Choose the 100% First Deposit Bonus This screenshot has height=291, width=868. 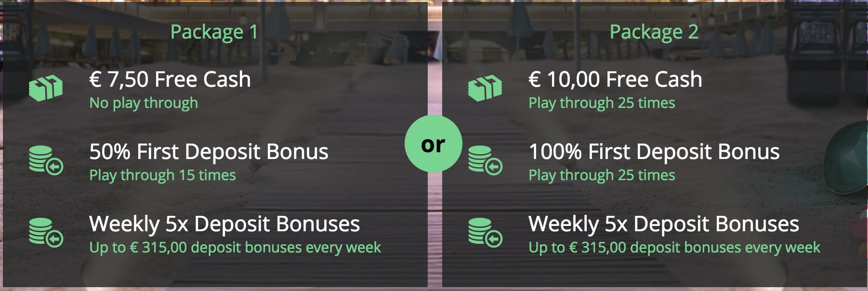[654, 151]
